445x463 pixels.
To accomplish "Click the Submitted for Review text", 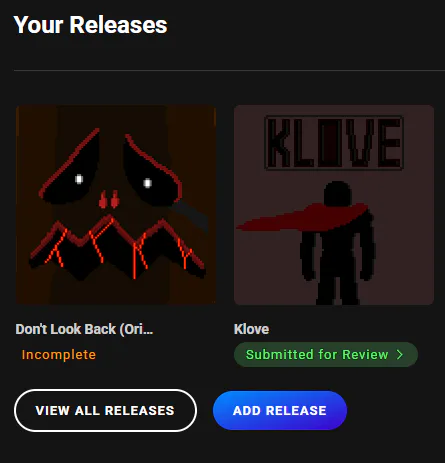I will point(317,355).
